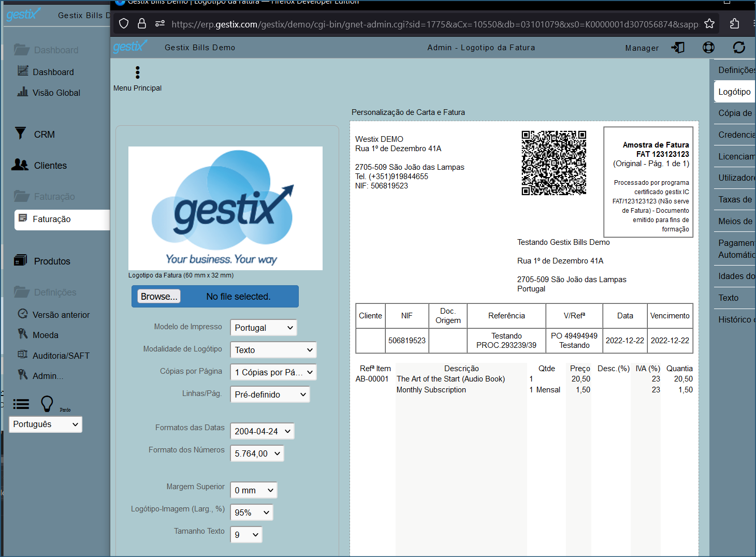Click the 'Monthly Subscription' line item
This screenshot has height=557, width=756.
431,390
